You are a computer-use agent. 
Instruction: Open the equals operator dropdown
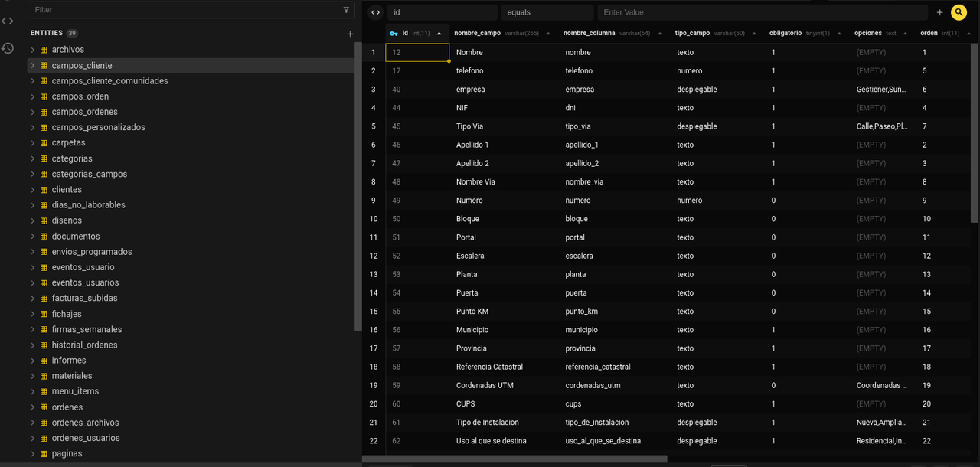(547, 12)
